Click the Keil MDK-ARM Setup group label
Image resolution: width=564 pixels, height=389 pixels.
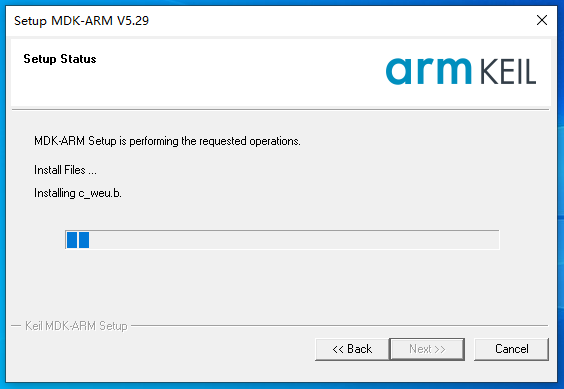click(x=76, y=326)
